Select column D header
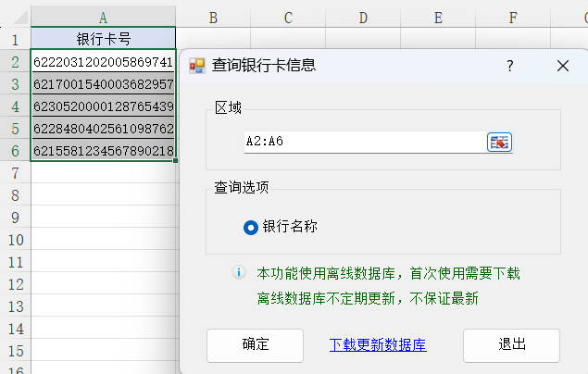This screenshot has height=374, width=588. 362,17
